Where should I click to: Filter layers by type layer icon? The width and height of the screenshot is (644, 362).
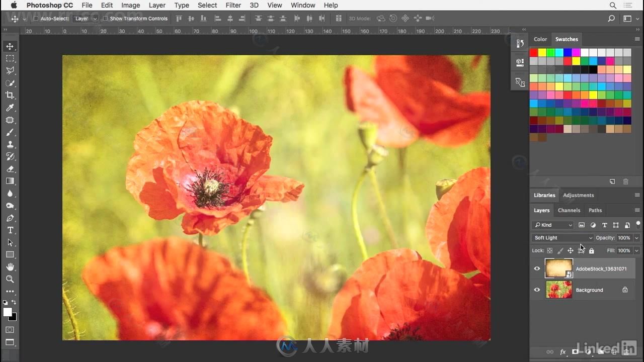[604, 225]
